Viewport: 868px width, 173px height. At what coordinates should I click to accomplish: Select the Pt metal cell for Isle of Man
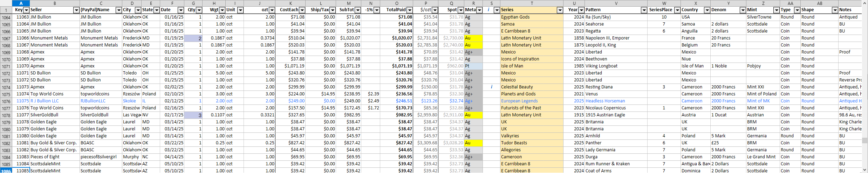pos(473,66)
